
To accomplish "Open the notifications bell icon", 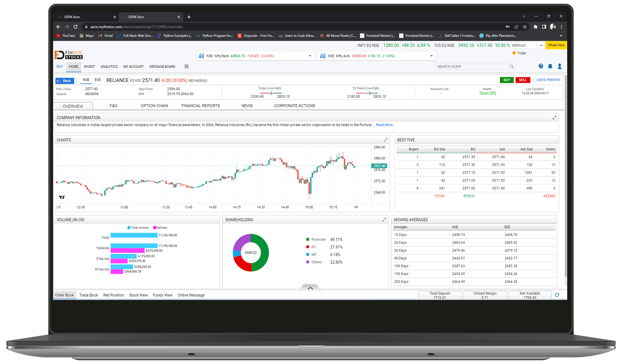I will click(x=550, y=66).
